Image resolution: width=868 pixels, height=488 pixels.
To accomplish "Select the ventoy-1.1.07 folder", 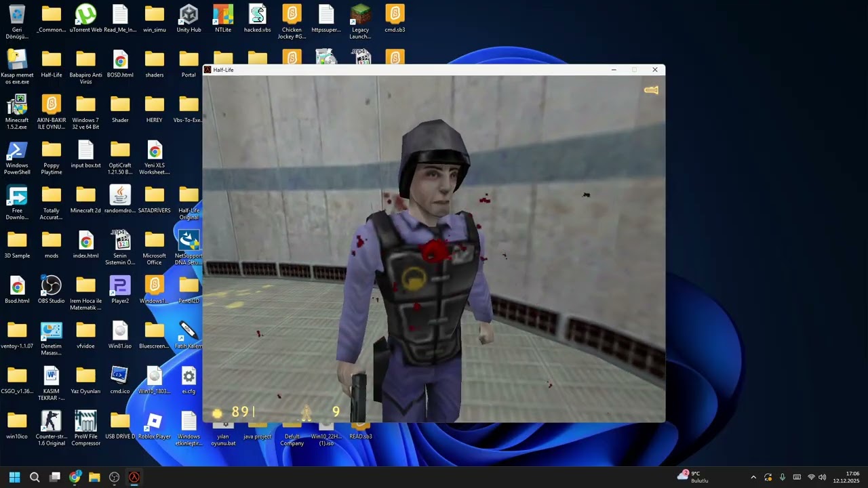I will click(17, 335).
